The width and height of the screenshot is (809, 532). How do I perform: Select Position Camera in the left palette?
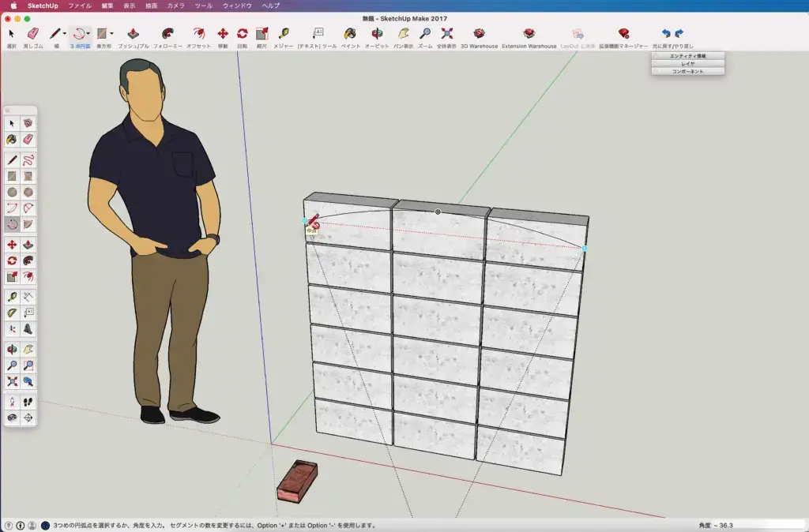12,402
